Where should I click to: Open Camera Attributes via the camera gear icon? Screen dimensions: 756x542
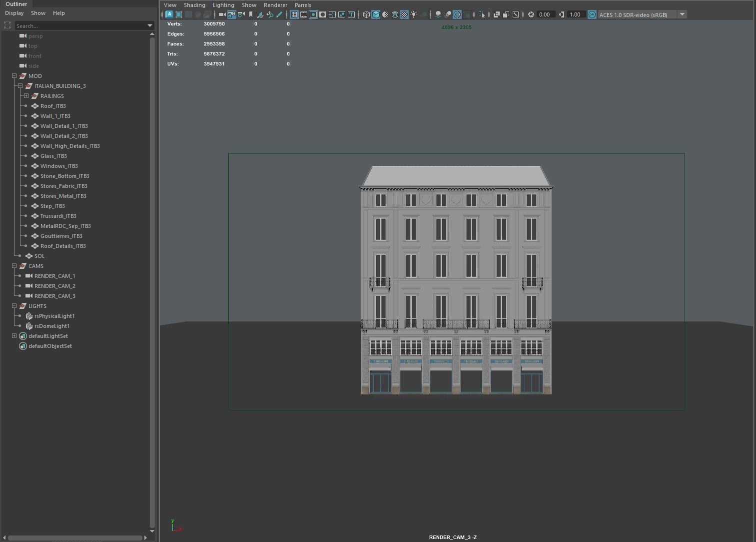[x=241, y=14]
